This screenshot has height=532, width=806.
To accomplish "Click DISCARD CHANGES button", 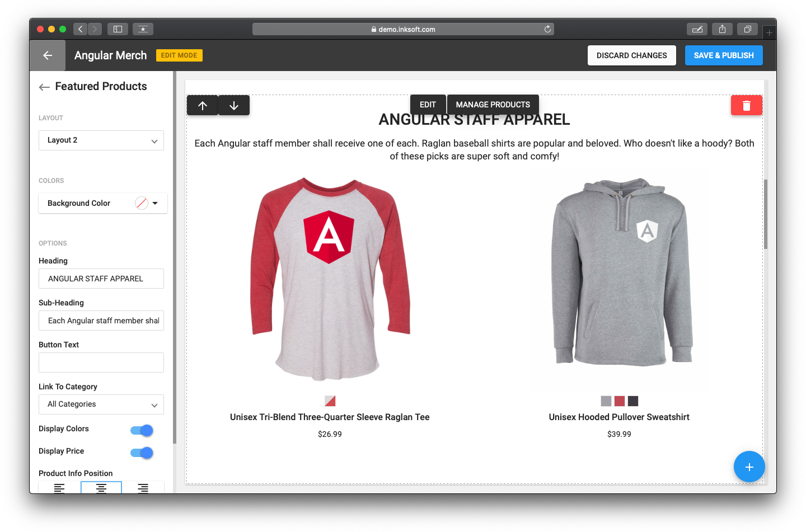I will (632, 55).
